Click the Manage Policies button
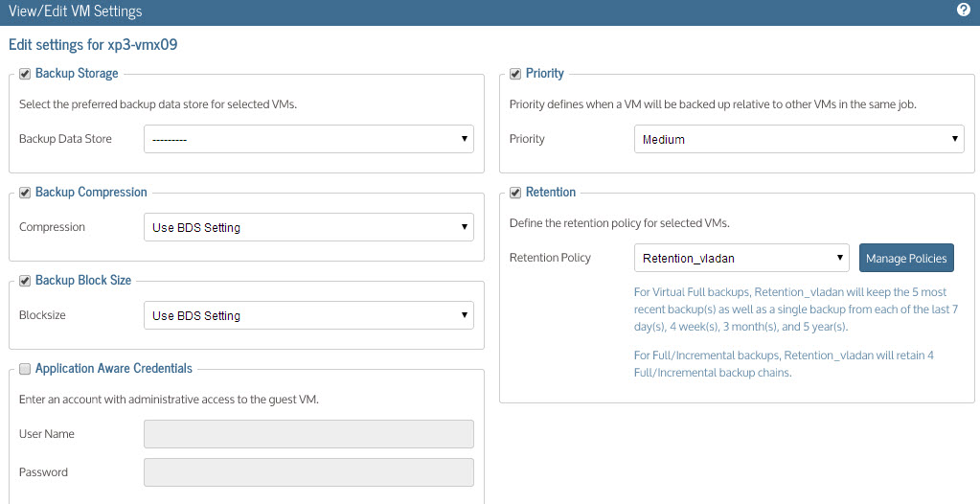The image size is (980, 504). [x=906, y=258]
